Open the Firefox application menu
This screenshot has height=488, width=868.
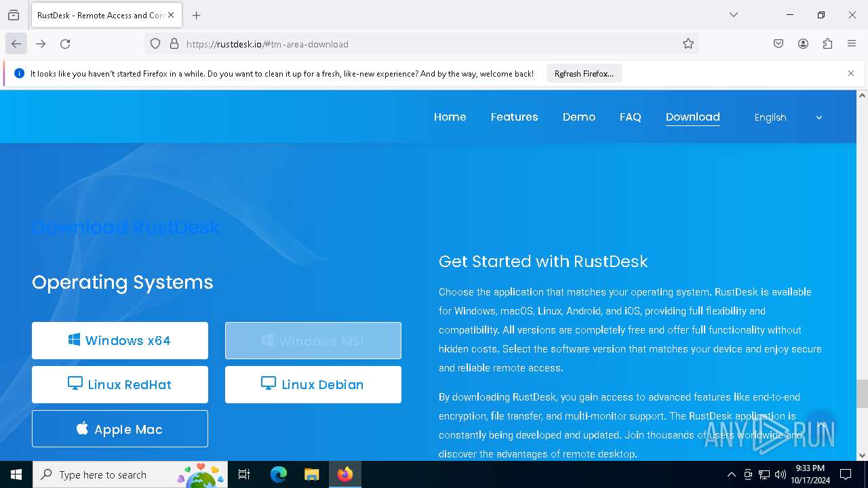tap(852, 43)
